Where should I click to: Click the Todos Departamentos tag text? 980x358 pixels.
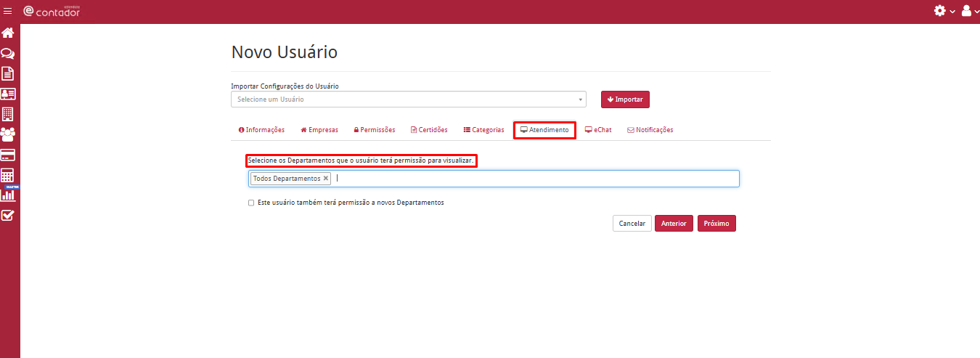287,179
